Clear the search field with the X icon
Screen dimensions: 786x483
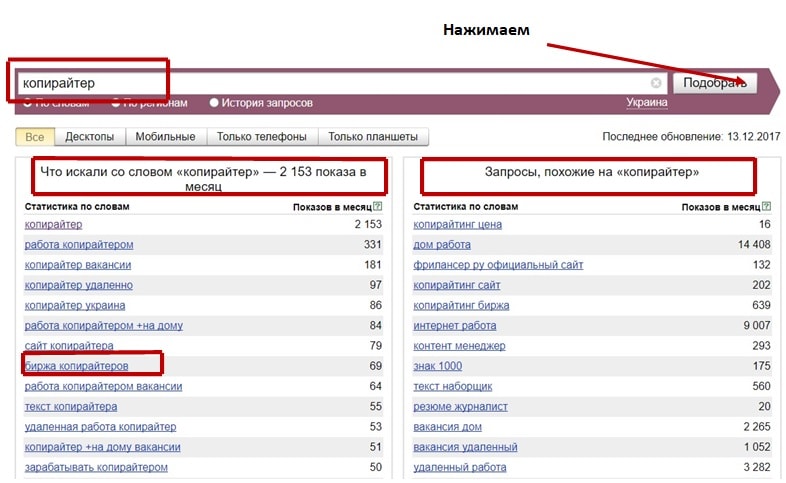tap(656, 83)
